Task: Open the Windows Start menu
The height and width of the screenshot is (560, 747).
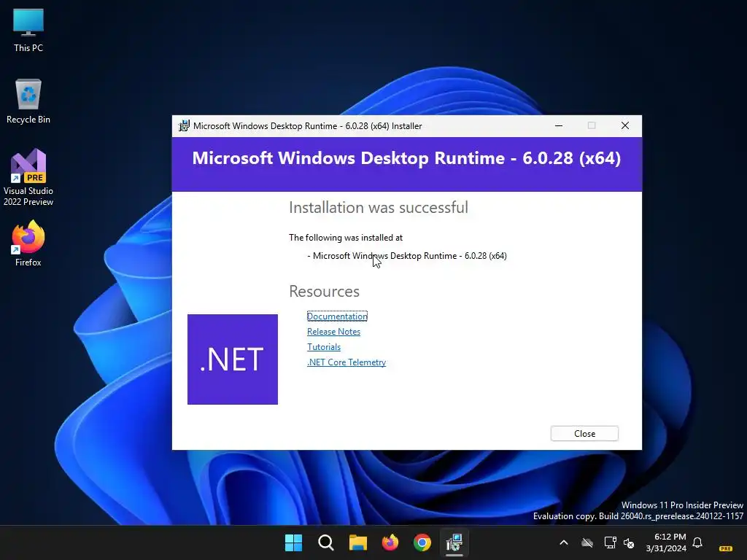Action: 293,542
